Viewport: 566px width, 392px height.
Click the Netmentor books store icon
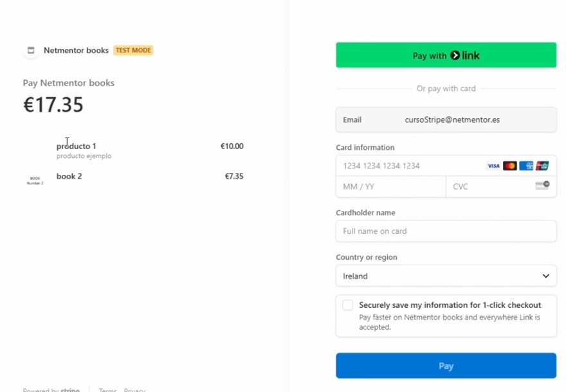[30, 50]
